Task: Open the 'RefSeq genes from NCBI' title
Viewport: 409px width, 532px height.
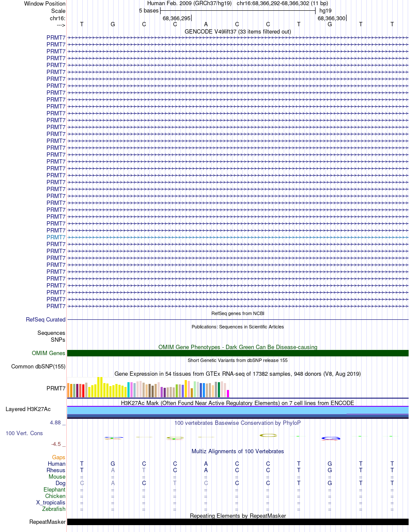Action: tap(238, 313)
